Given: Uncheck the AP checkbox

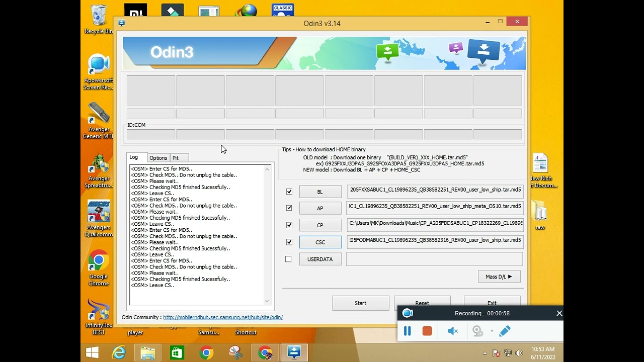Looking at the screenshot, I should point(289,208).
